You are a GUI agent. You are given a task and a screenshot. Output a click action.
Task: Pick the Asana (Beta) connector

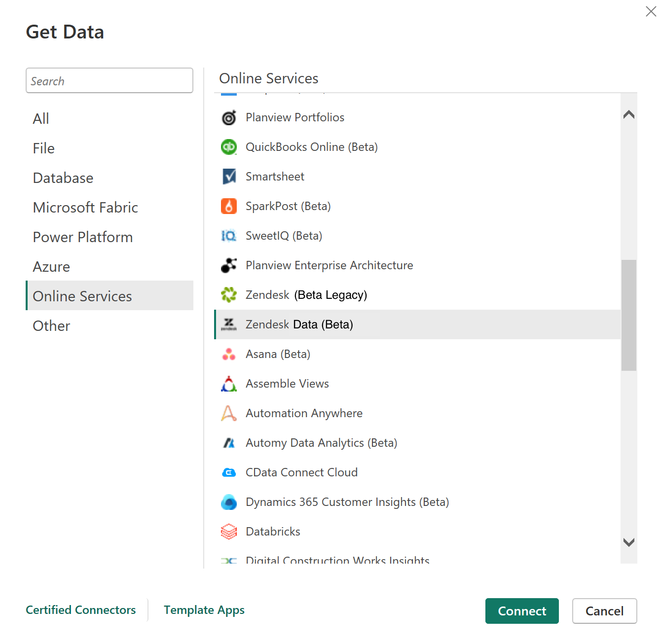click(278, 354)
